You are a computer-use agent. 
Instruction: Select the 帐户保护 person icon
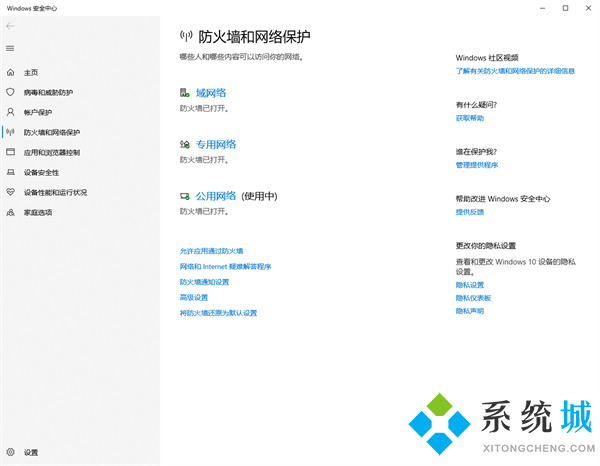click(11, 112)
